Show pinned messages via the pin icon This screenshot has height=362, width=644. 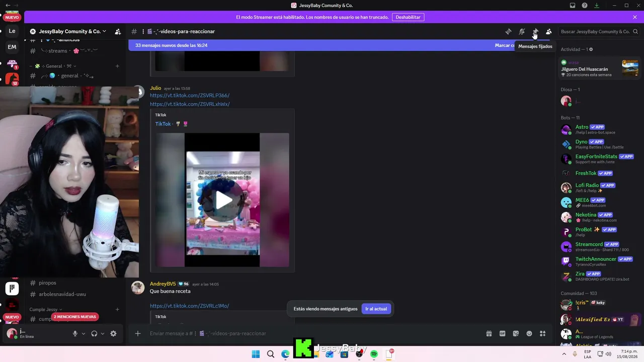click(535, 31)
